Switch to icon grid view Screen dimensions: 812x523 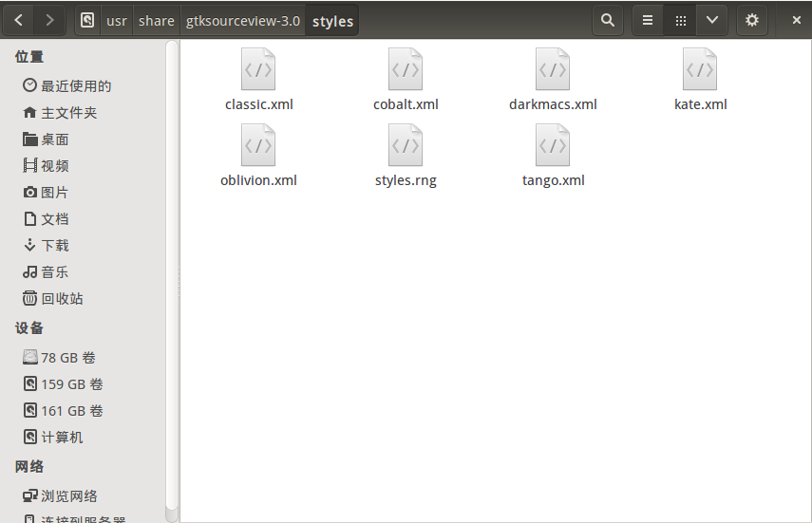click(680, 20)
